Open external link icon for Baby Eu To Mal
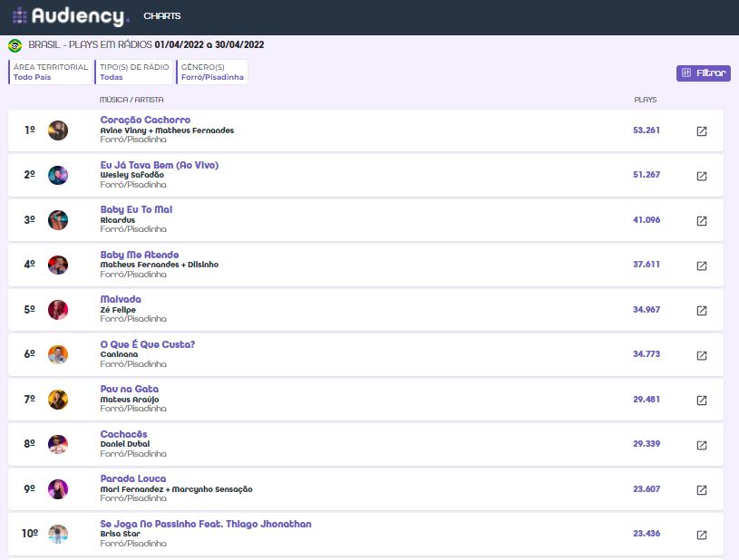 [x=701, y=221]
